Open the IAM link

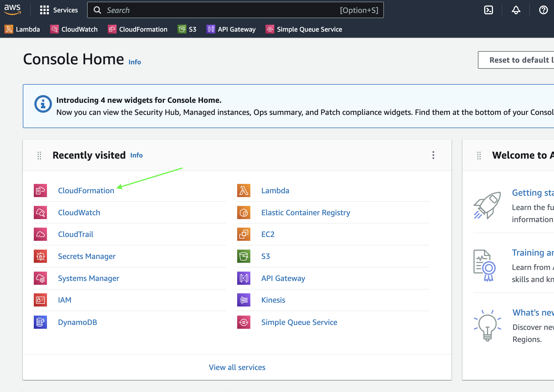65,300
